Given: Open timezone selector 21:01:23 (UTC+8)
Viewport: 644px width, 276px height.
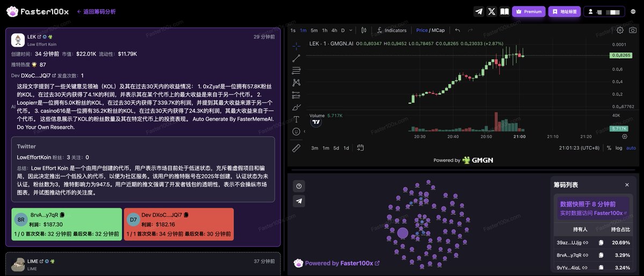Looking at the screenshot, I should [579, 148].
